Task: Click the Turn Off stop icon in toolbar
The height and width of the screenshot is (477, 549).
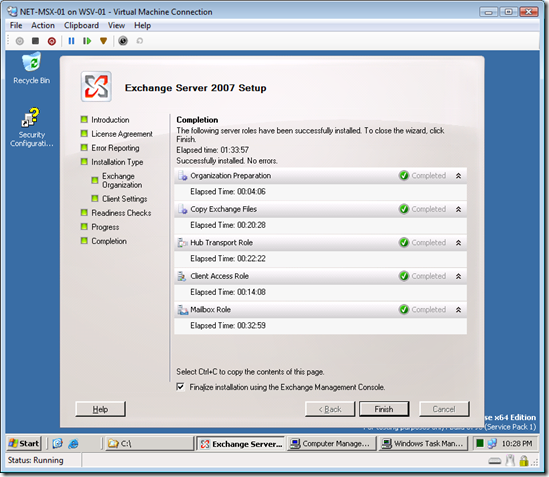Action: coord(35,41)
